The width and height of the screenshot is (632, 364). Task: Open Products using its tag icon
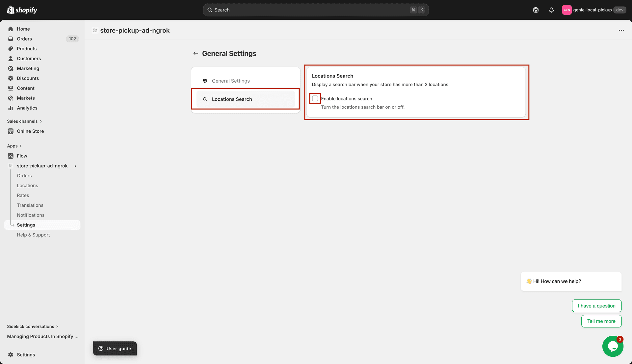pyautogui.click(x=11, y=48)
